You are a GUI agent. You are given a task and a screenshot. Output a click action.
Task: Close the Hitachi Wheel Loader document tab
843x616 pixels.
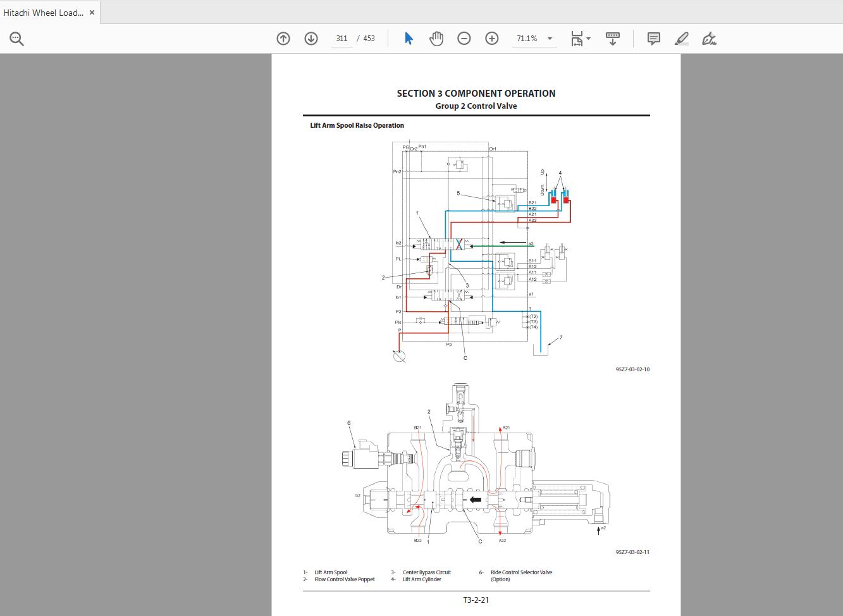tap(92, 11)
